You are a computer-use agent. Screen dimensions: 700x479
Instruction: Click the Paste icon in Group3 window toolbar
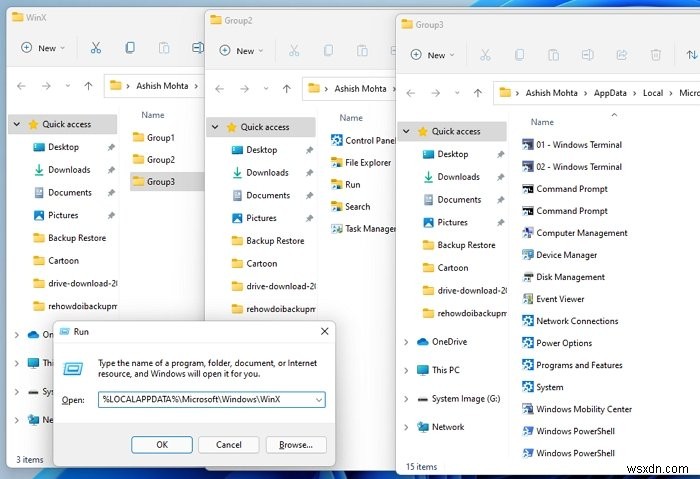[x=553, y=55]
